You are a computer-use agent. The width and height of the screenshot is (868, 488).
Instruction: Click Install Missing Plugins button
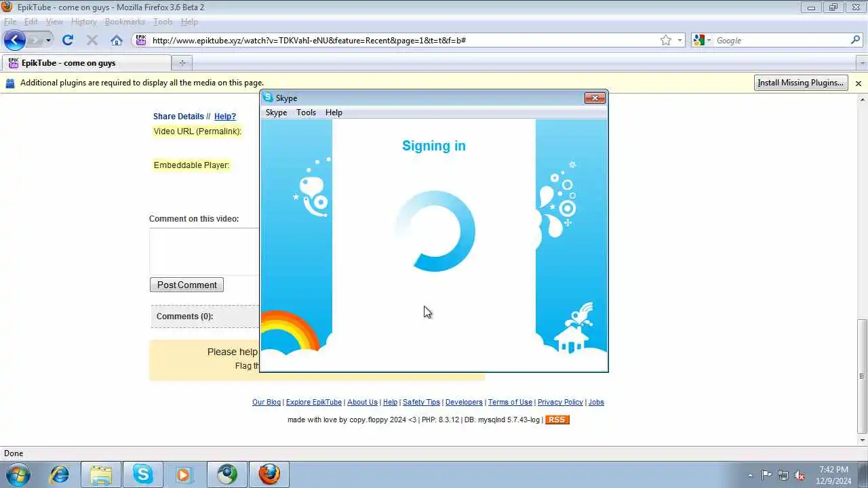(x=801, y=83)
